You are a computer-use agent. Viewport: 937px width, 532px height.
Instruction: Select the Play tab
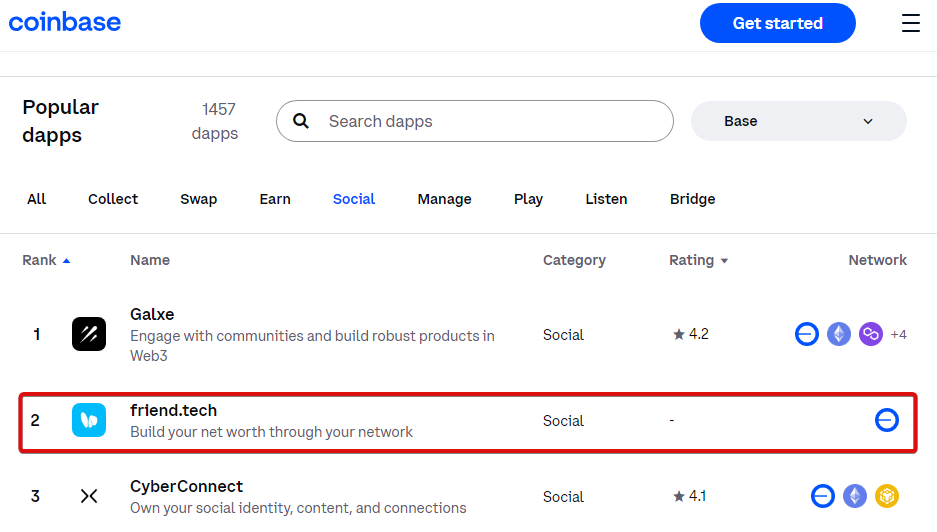pos(528,199)
